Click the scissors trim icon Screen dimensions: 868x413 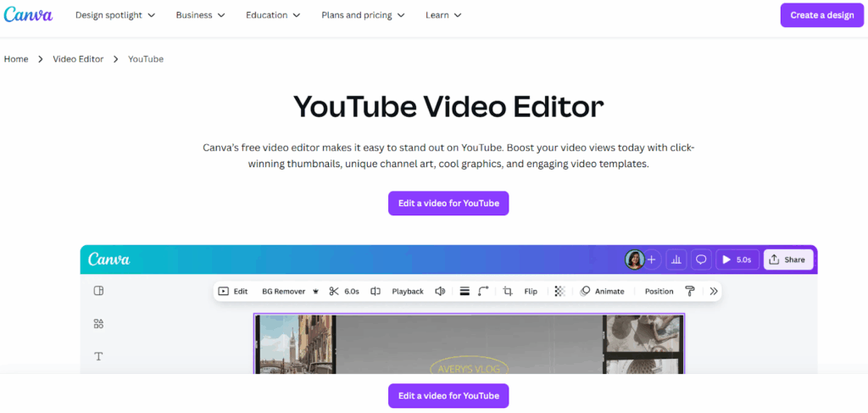coord(334,291)
